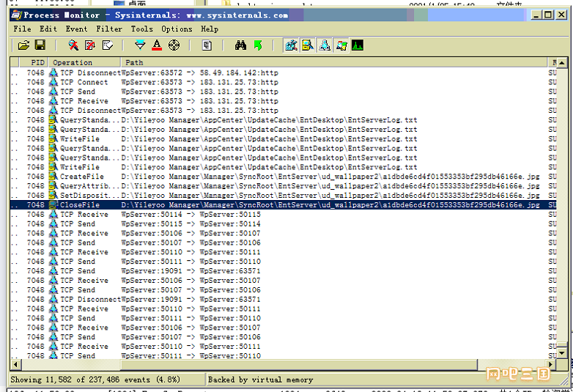This screenshot has height=392, width=573.
Task: Click the icon on the CloseFile row
Action: 53,205
